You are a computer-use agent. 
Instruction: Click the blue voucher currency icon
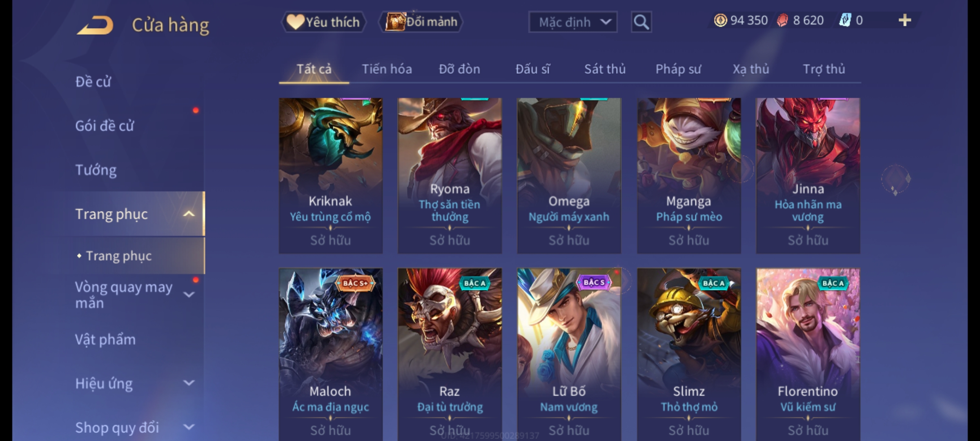[x=845, y=20]
